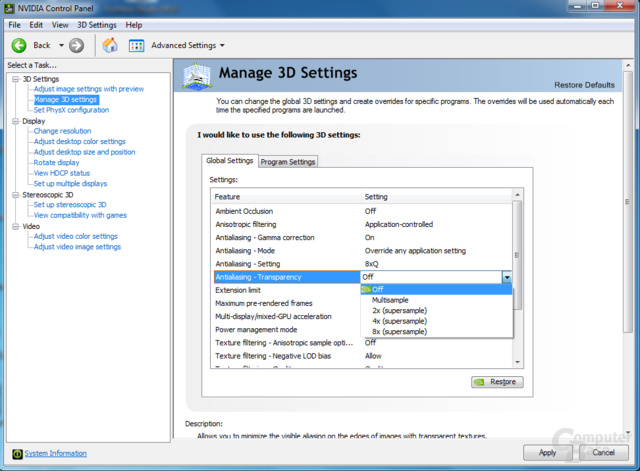Collapse the Stereoscopic 3D tree node
640x471 pixels.
(16, 195)
